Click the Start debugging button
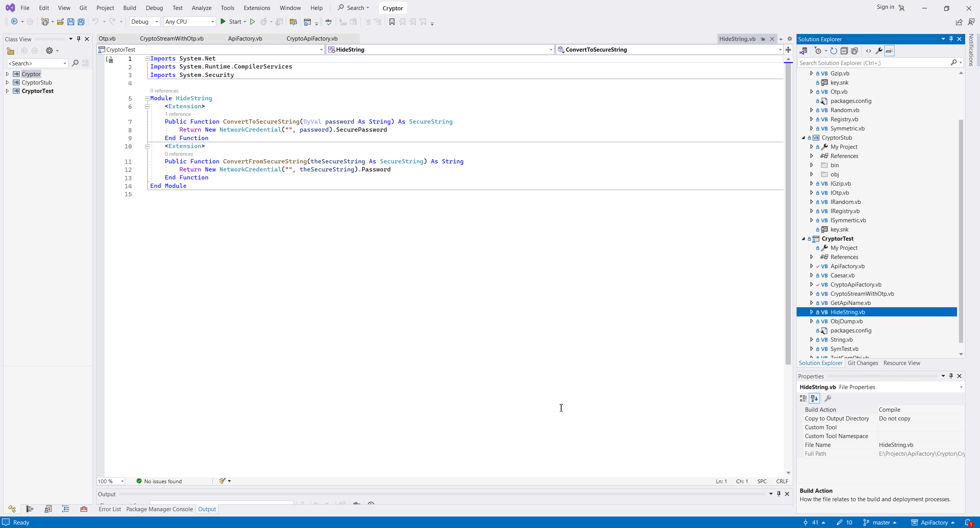Screen dimensions: 980x528 tap(231, 22)
